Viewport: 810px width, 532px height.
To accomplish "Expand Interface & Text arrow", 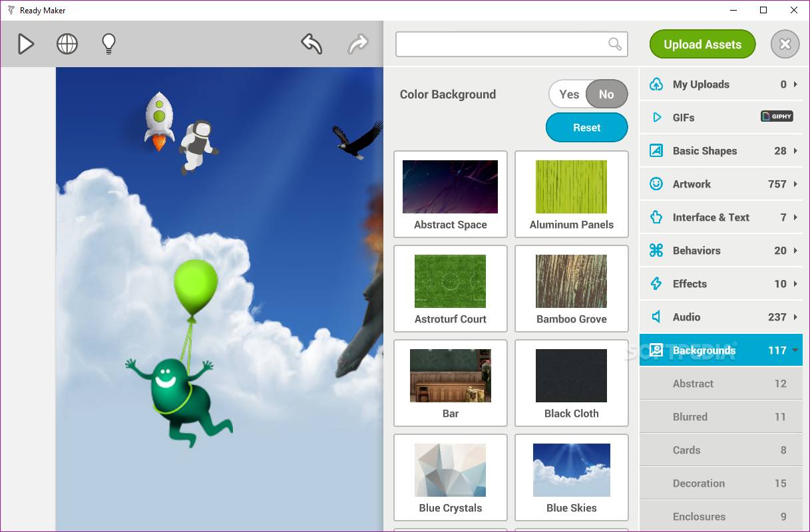I will 795,217.
